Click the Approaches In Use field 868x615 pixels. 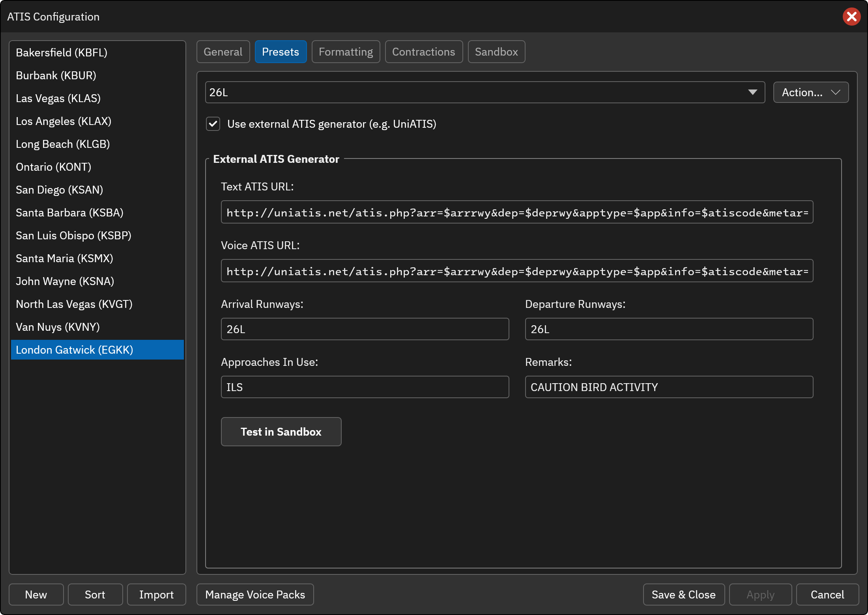coord(365,387)
